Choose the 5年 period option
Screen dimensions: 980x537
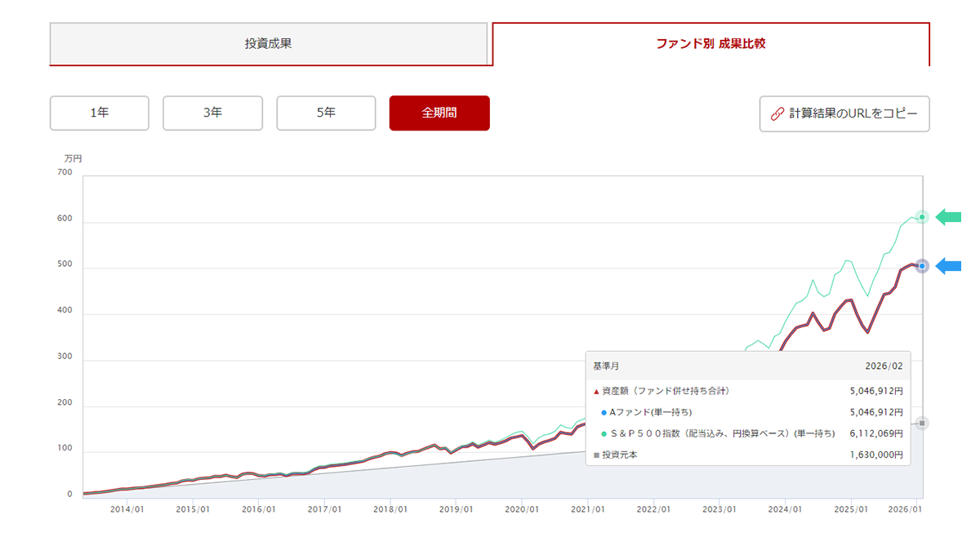click(326, 113)
